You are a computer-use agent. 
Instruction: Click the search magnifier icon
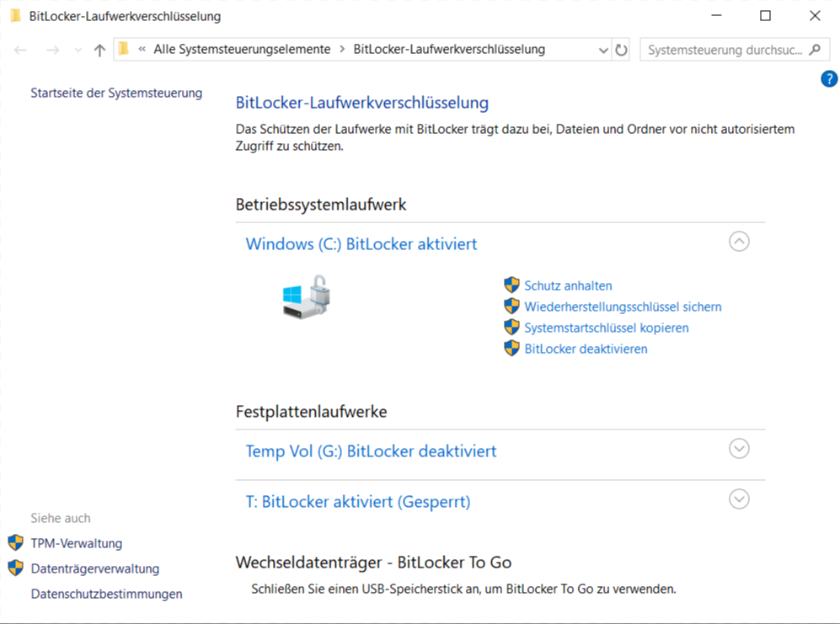click(815, 50)
